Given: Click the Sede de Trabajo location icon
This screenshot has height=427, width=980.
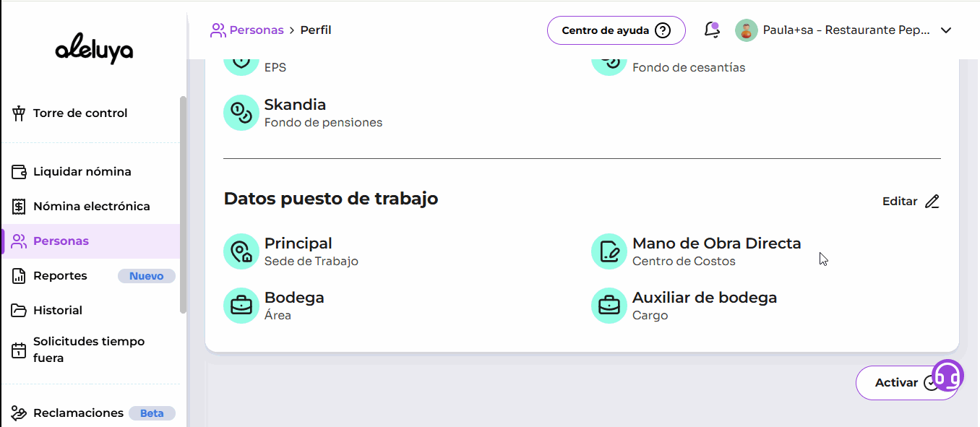Looking at the screenshot, I should 241,251.
